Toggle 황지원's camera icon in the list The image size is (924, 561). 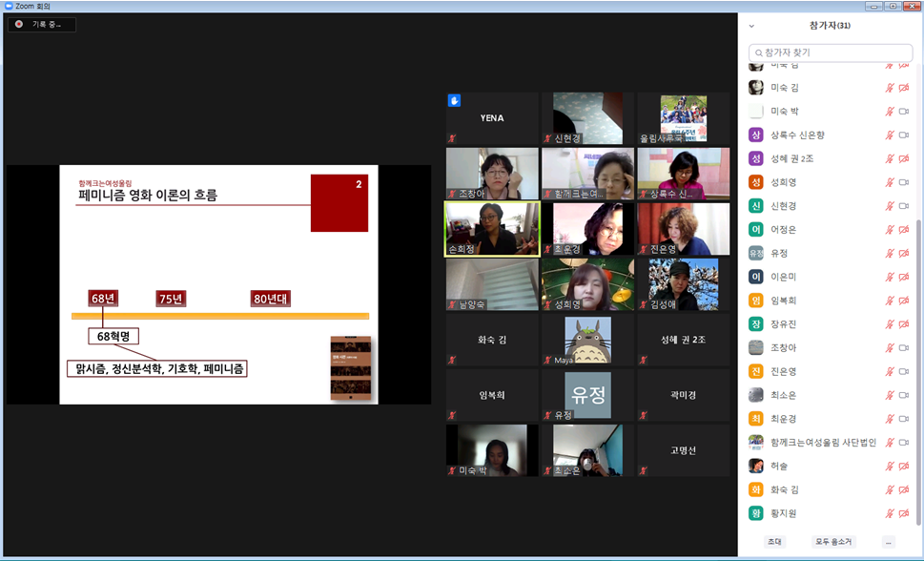click(x=904, y=513)
